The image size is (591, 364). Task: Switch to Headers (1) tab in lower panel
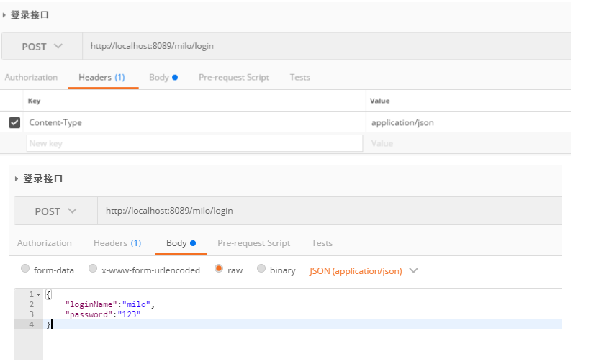(117, 243)
